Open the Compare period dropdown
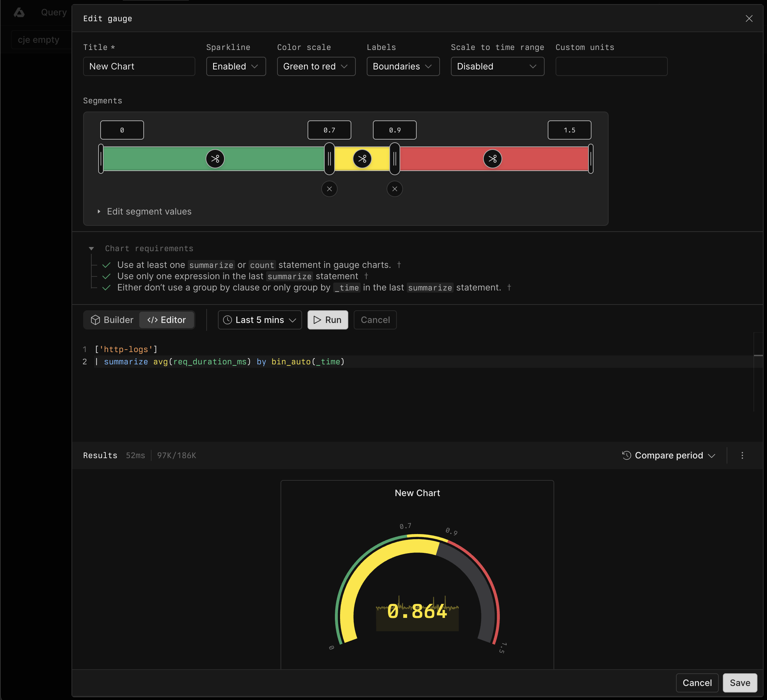Screen dimensions: 767x700 668,455
